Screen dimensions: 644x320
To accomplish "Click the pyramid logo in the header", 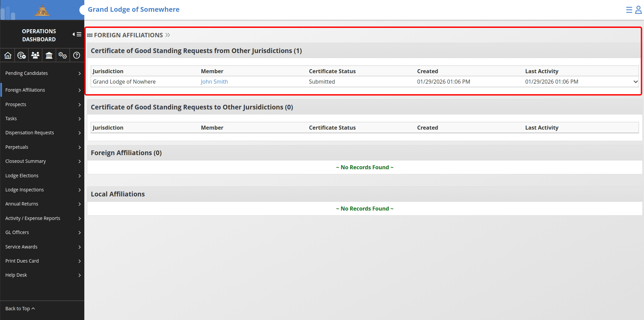I will [x=42, y=10].
